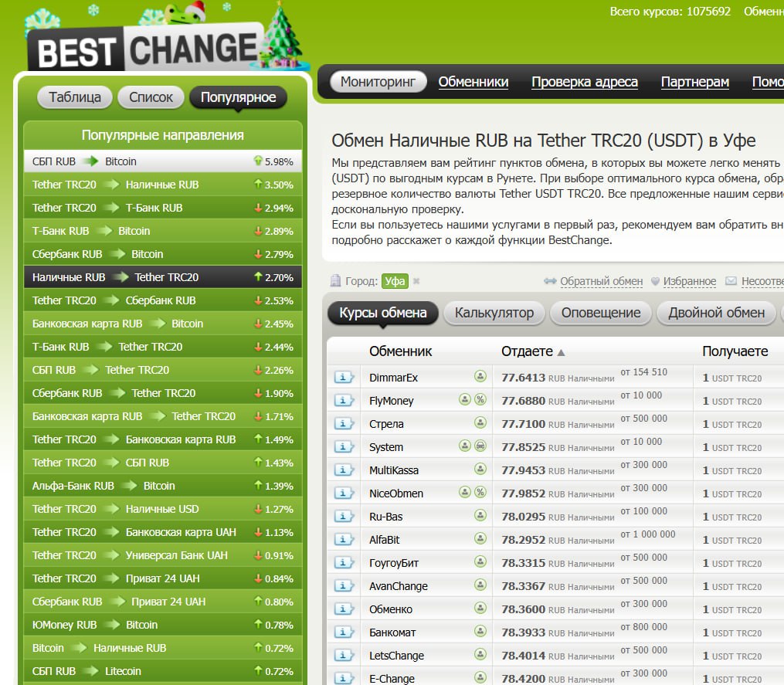
Task: Select the Популярное sidebar view
Action: coord(238,97)
